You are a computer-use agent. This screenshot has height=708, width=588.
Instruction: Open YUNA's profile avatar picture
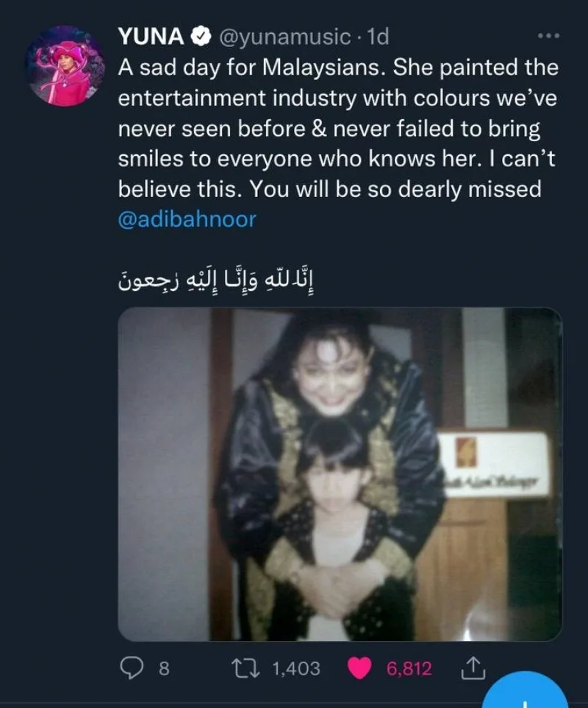pyautogui.click(x=64, y=66)
